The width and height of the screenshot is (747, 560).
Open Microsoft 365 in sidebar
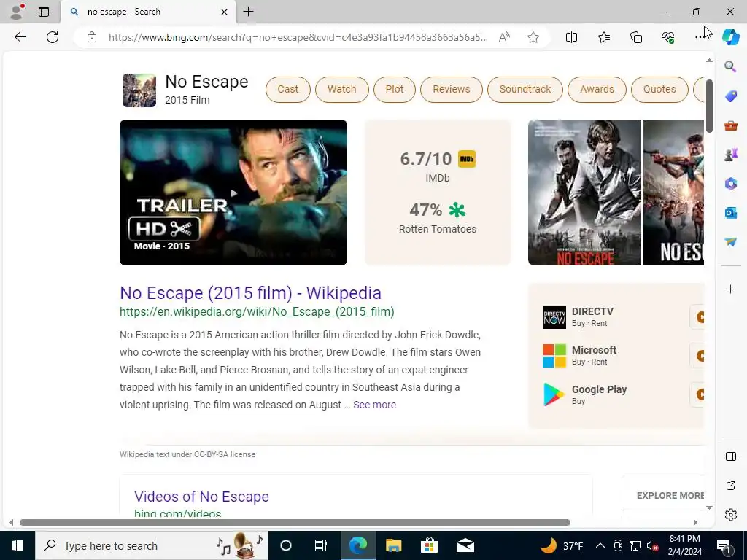pos(730,183)
